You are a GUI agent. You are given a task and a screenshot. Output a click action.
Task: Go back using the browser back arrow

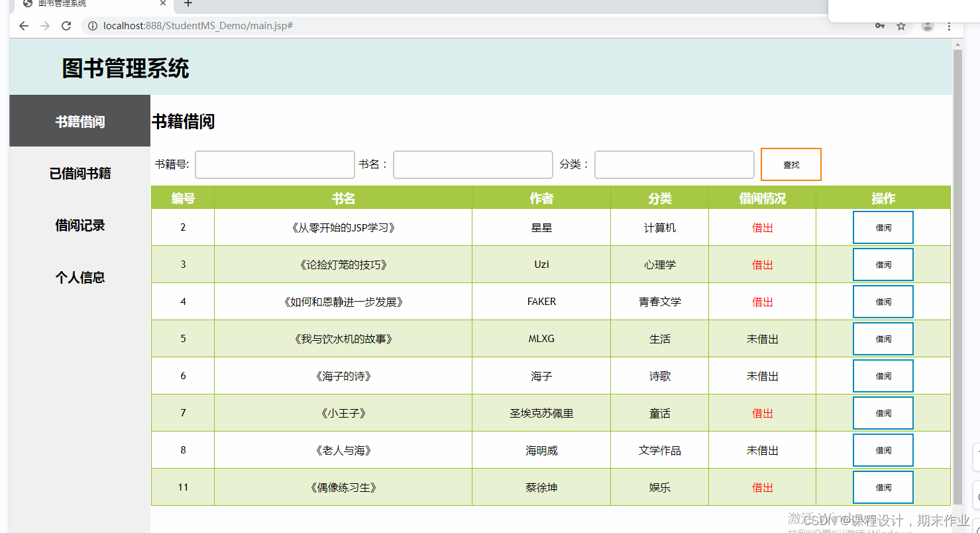(x=24, y=26)
